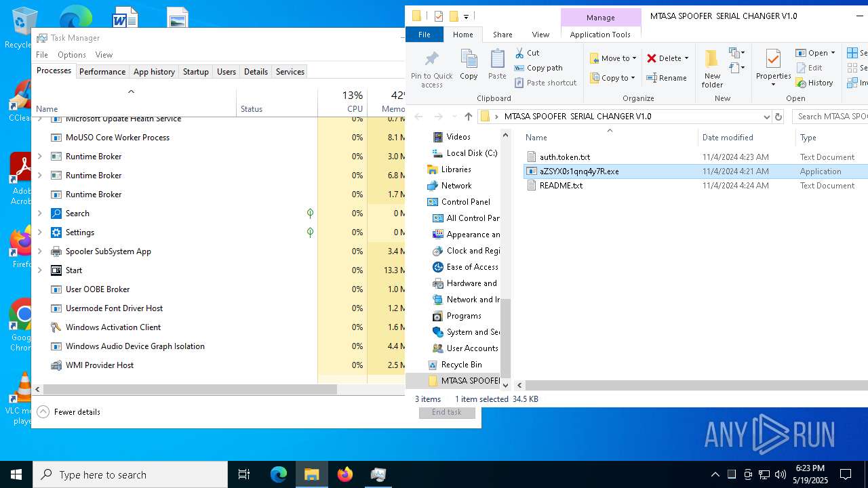Click the Rename ribbon command
868x488 pixels.
tap(667, 78)
